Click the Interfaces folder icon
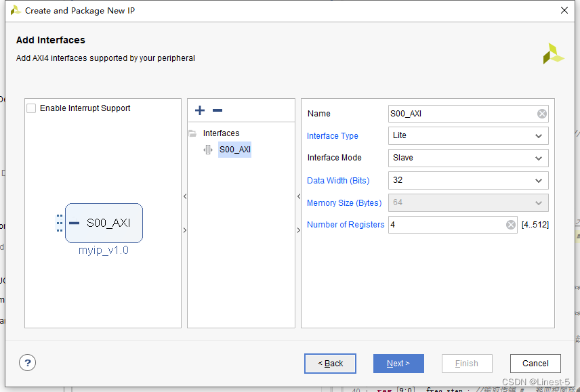This screenshot has width=580, height=392. 192,133
